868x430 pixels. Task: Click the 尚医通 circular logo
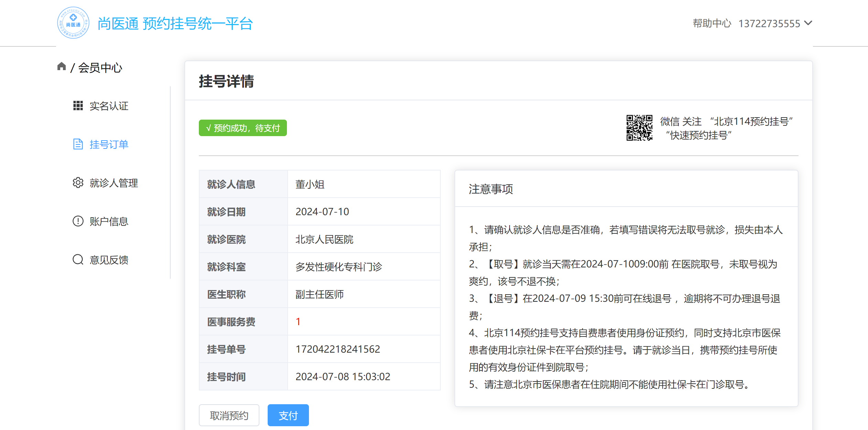coord(73,23)
